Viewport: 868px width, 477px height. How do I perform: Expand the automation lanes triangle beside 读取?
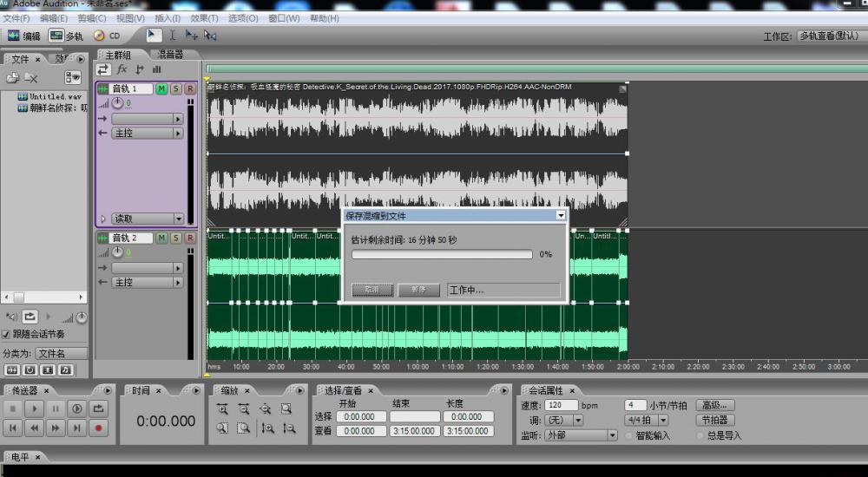click(x=103, y=219)
